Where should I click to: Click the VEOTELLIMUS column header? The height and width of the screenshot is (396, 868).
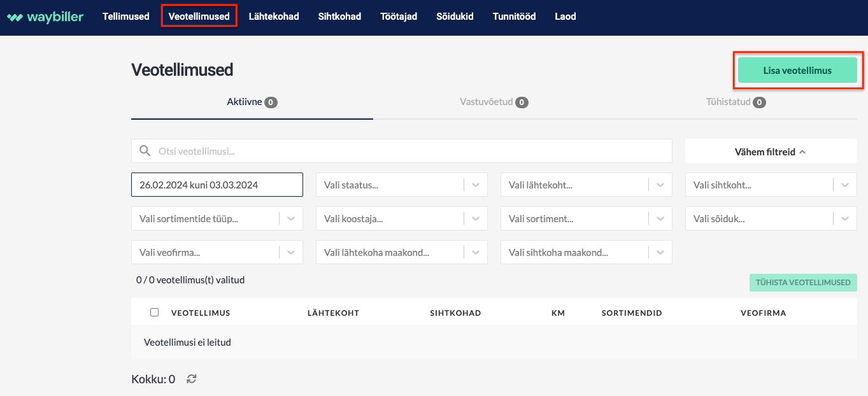coord(201,313)
